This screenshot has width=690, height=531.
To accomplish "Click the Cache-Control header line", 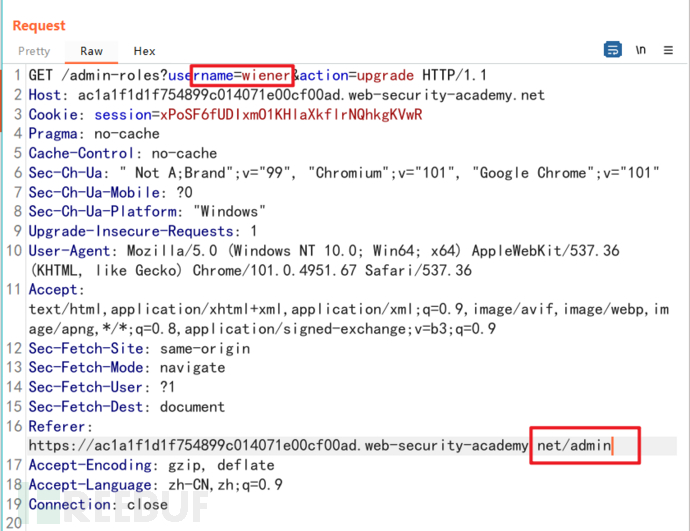I will (122, 153).
